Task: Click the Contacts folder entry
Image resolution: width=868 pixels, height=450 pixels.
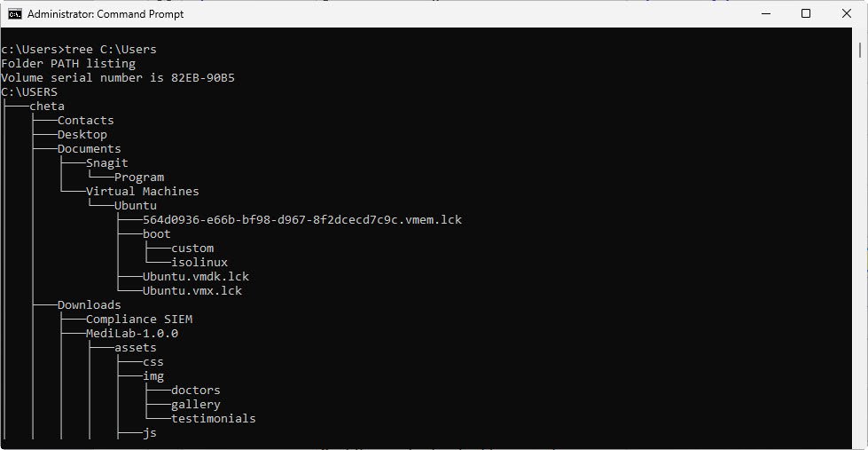Action: click(86, 120)
